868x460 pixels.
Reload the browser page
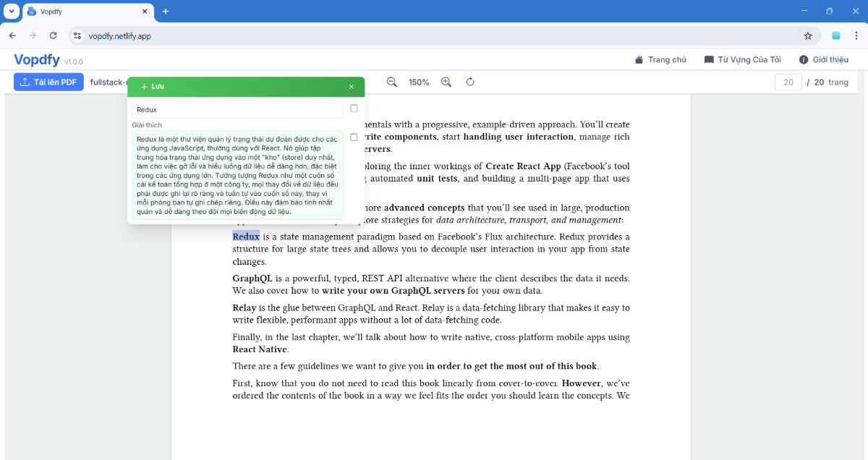(53, 35)
